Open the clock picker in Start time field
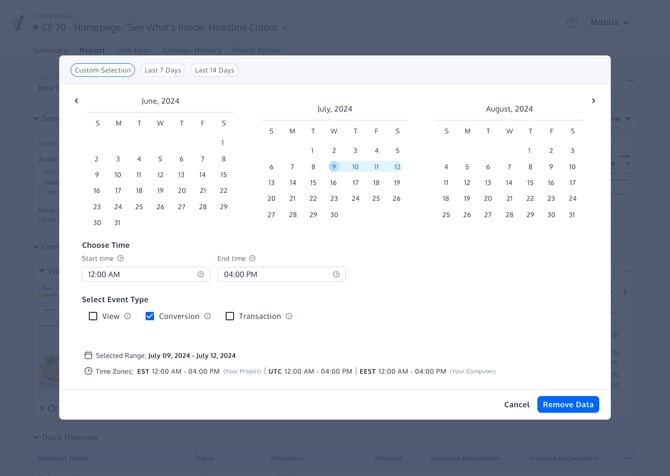 click(x=200, y=274)
